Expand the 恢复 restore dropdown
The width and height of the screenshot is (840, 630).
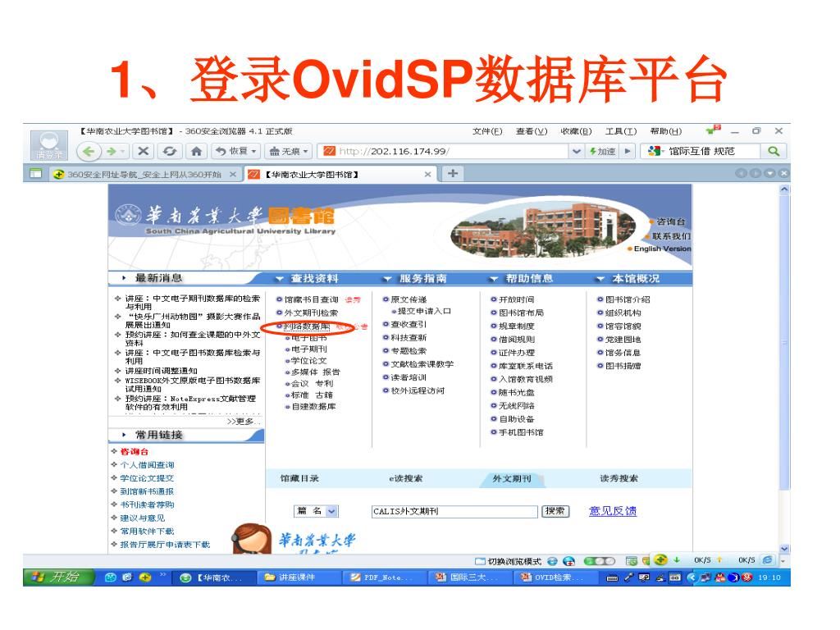(x=237, y=152)
